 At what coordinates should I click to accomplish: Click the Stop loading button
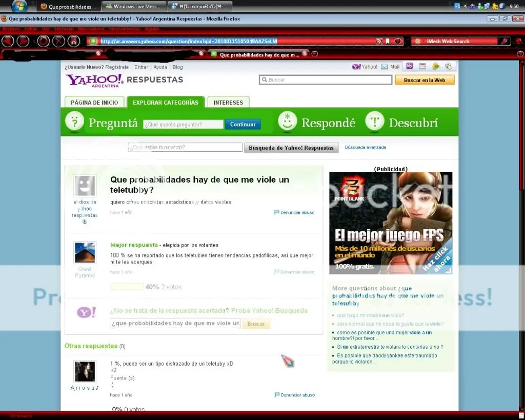[58, 41]
